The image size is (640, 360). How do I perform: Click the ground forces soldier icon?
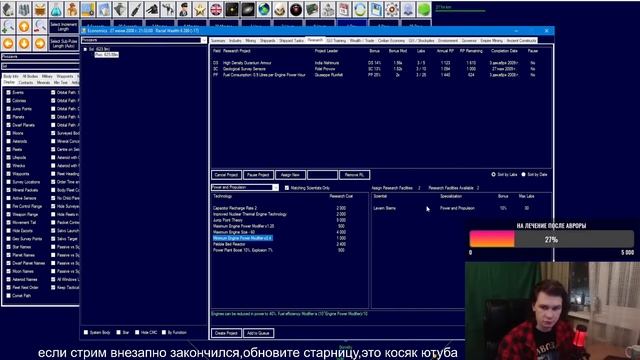[x=168, y=9]
